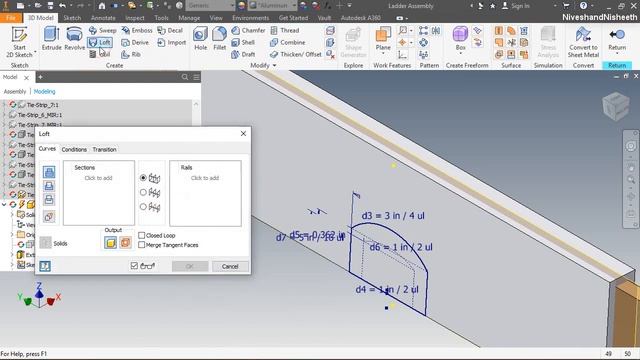Click OK in the Loft dialog
The image size is (640, 360).
coord(190,267)
